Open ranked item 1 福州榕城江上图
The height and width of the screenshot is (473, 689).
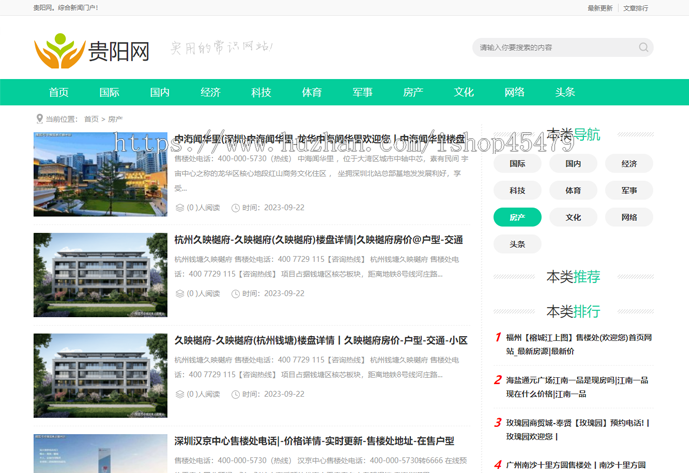click(578, 344)
